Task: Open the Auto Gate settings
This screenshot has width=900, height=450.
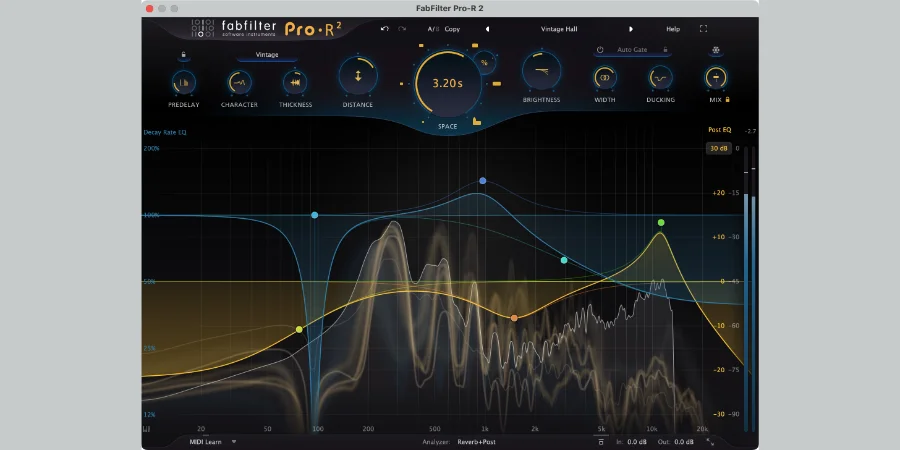Action: pyautogui.click(x=632, y=50)
